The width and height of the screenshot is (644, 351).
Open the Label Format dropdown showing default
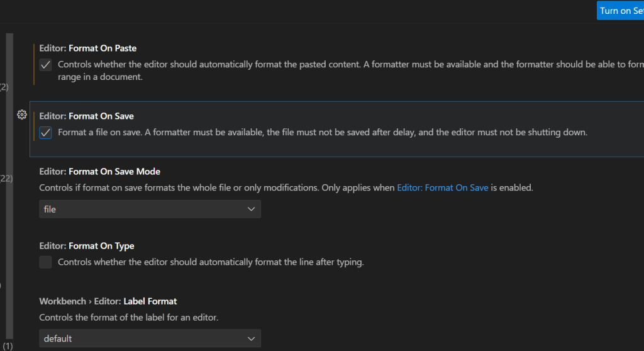coord(150,338)
